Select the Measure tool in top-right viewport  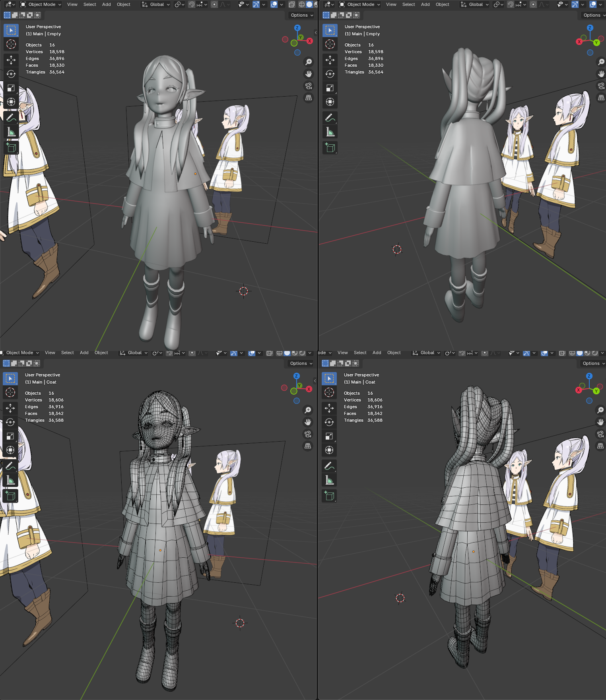(x=330, y=132)
